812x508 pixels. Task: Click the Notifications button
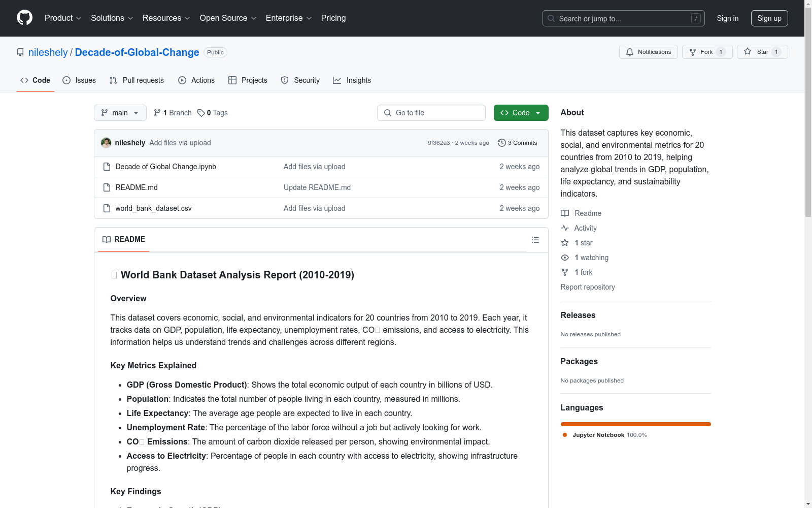(649, 52)
